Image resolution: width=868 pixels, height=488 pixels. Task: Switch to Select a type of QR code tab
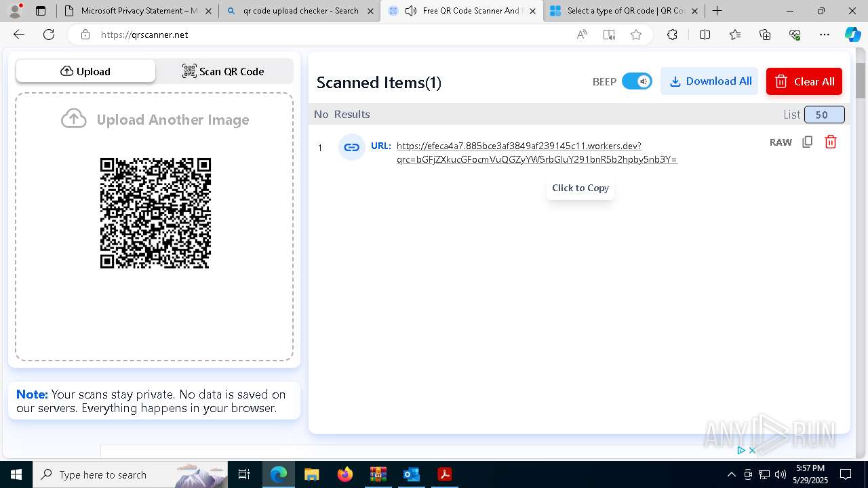coord(624,11)
